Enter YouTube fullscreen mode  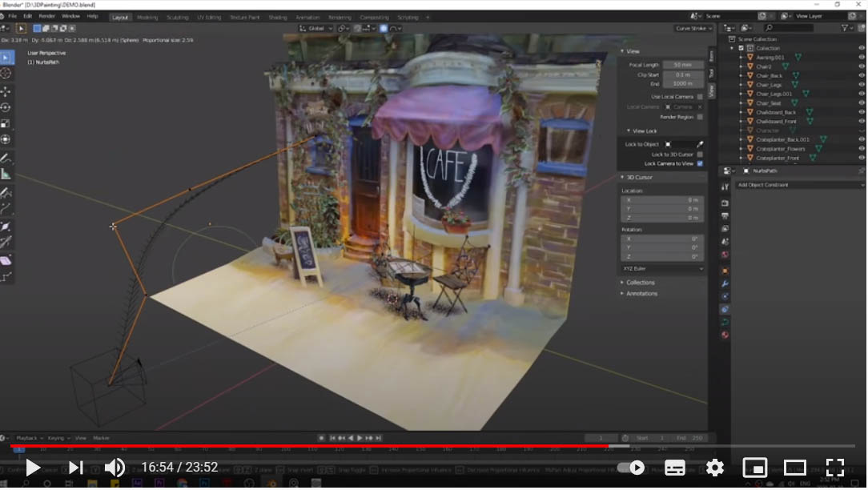(835, 468)
